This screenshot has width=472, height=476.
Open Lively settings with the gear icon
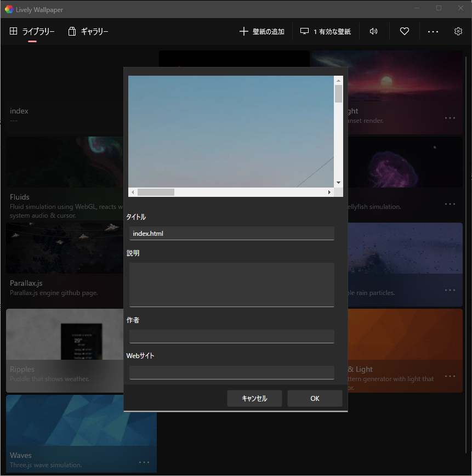pos(458,31)
